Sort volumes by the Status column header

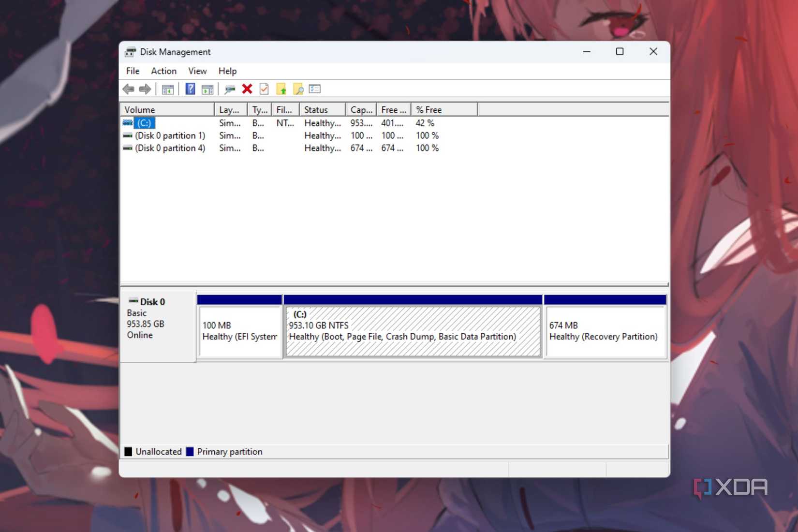(317, 109)
